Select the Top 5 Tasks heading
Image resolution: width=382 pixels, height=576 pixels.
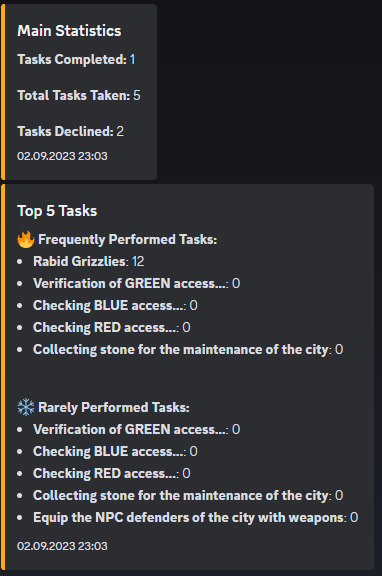[57, 211]
